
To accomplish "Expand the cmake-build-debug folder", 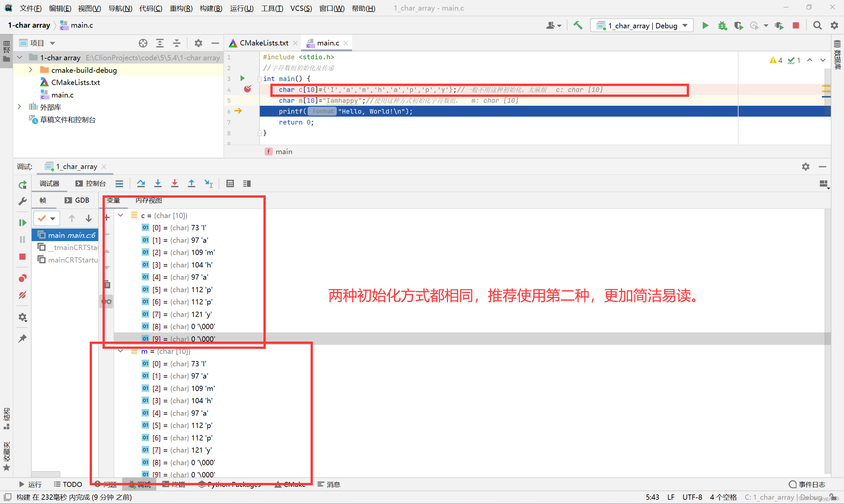I will [31, 70].
